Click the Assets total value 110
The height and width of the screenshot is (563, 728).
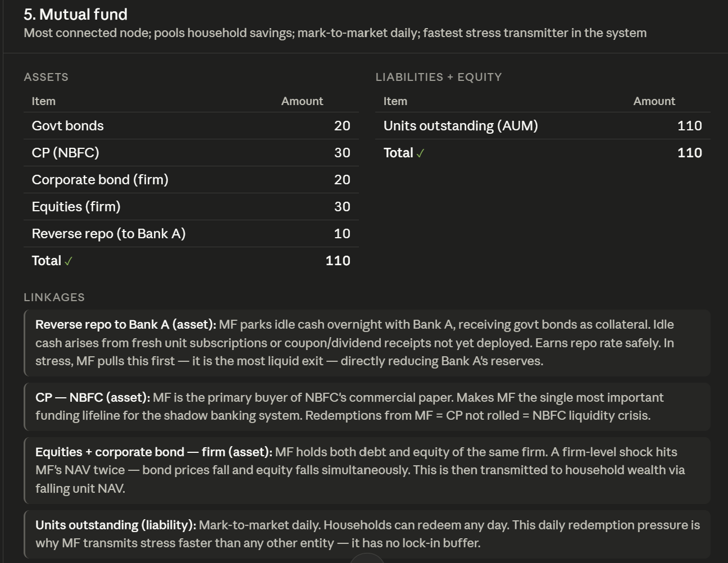(338, 261)
